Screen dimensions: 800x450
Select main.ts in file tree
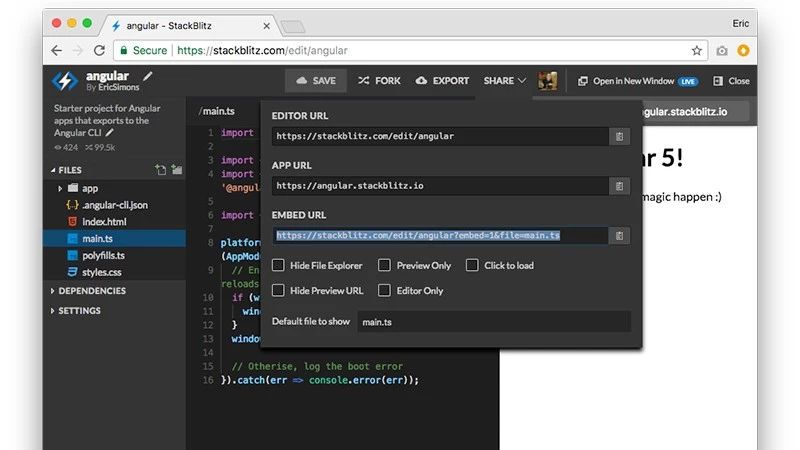(115, 238)
